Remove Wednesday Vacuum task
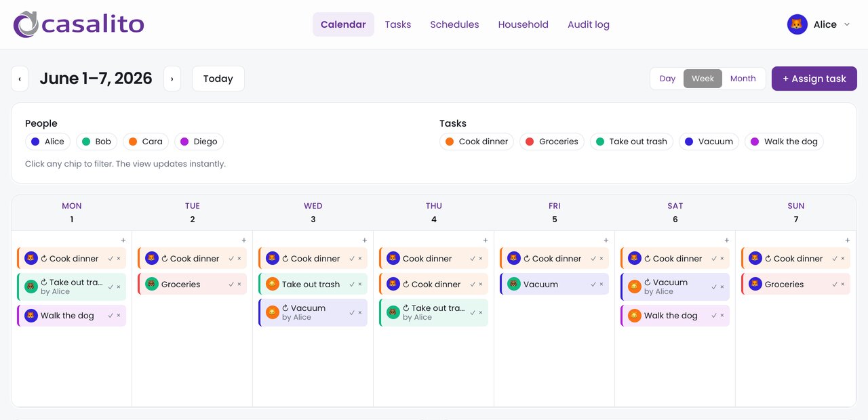The height and width of the screenshot is (420, 868). [x=360, y=313]
